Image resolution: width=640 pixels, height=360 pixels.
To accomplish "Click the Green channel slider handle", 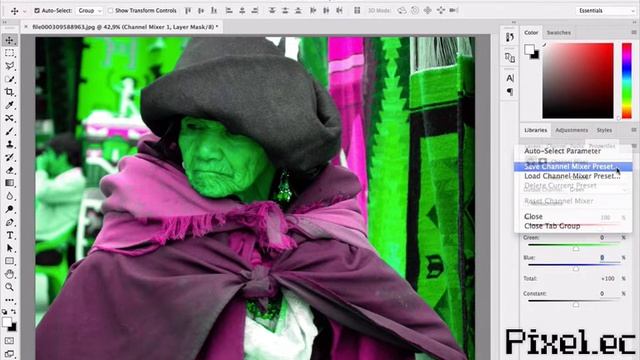I will coord(576,249).
